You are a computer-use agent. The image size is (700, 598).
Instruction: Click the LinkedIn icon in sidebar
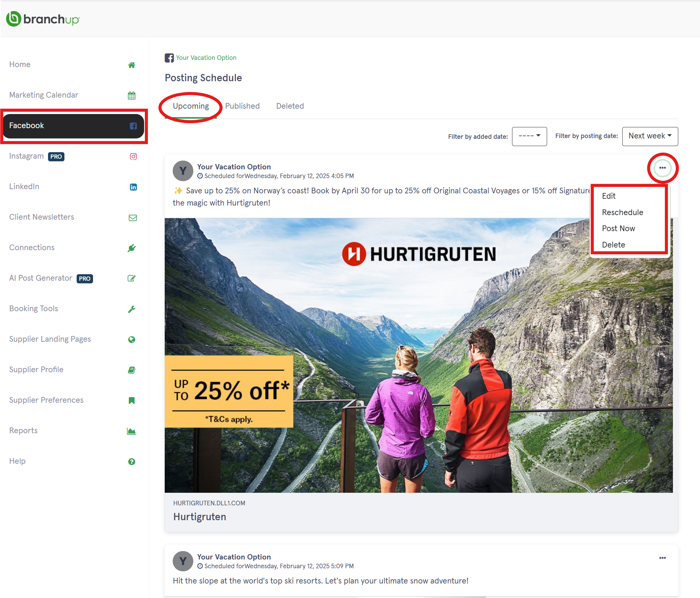click(133, 187)
